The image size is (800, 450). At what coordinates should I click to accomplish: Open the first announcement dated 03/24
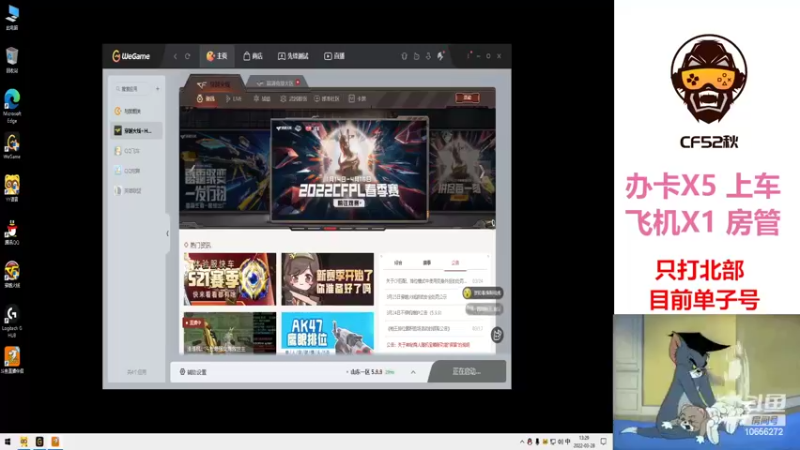pyautogui.click(x=434, y=281)
